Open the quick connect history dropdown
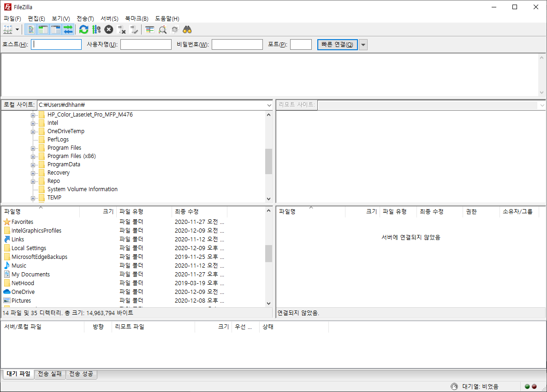 [x=363, y=45]
